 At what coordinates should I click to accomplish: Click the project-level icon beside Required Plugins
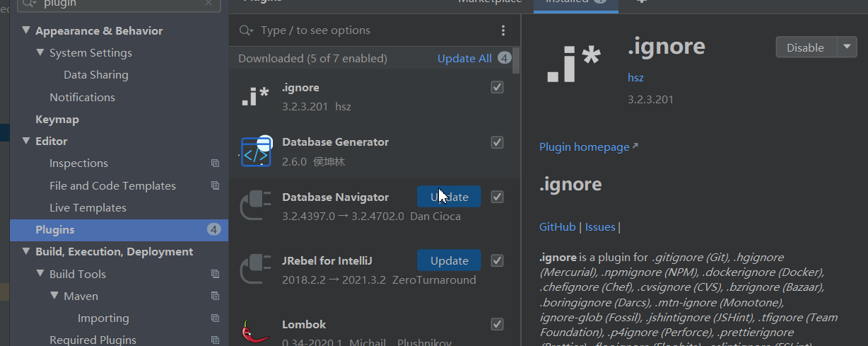[216, 340]
